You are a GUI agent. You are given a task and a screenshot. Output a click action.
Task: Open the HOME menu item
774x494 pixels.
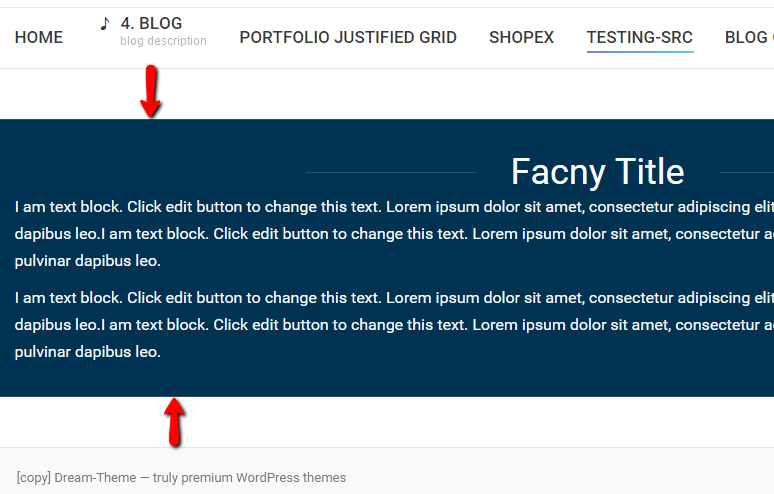[x=39, y=38]
